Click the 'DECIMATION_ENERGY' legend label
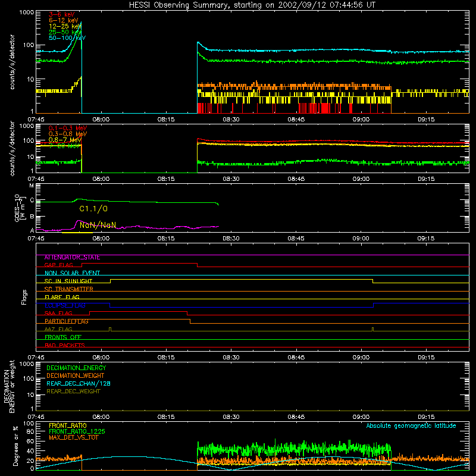476x476 pixels. pos(76,368)
